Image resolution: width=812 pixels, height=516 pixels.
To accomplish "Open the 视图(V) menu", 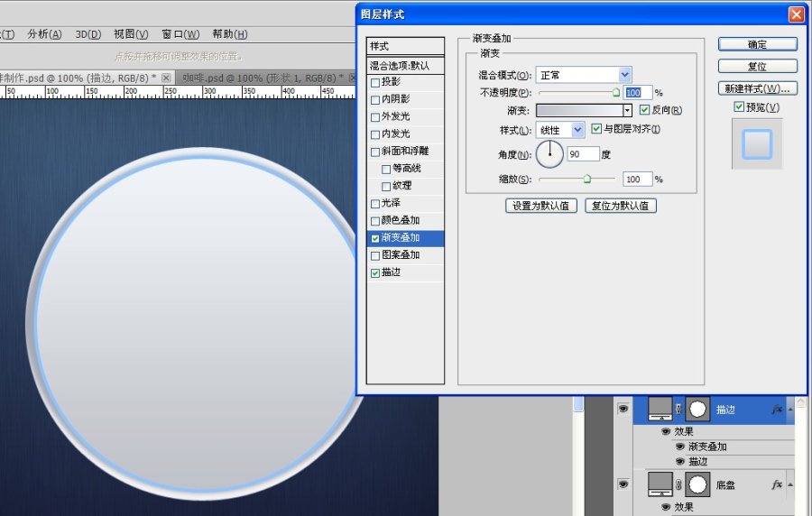I will pyautogui.click(x=131, y=34).
